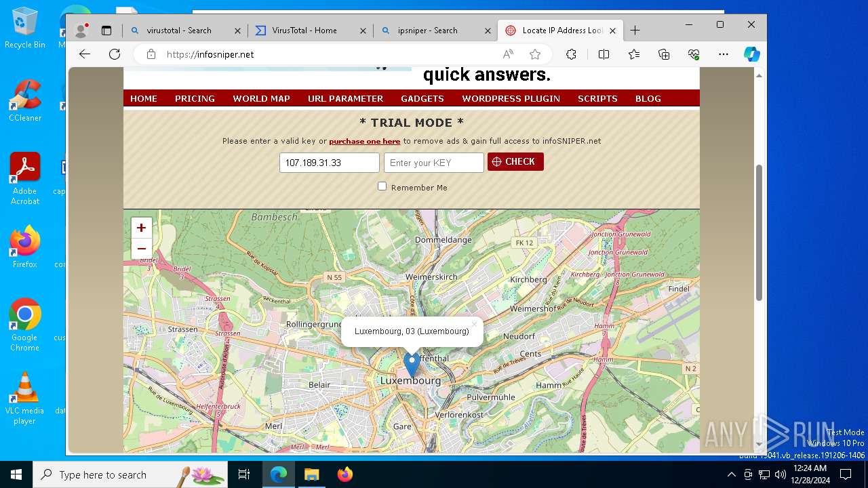The height and width of the screenshot is (488, 868).
Task: Follow the 'purchase one here' link
Action: click(364, 141)
